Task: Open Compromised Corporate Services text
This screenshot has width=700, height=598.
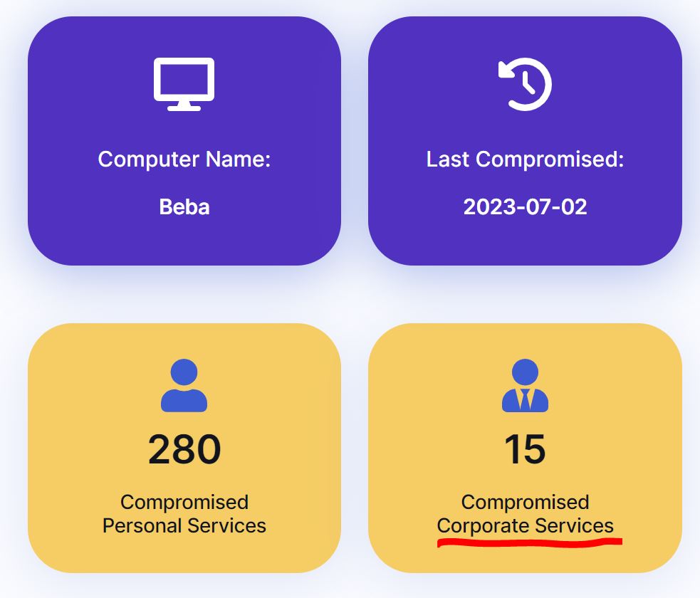Action: click(x=525, y=514)
